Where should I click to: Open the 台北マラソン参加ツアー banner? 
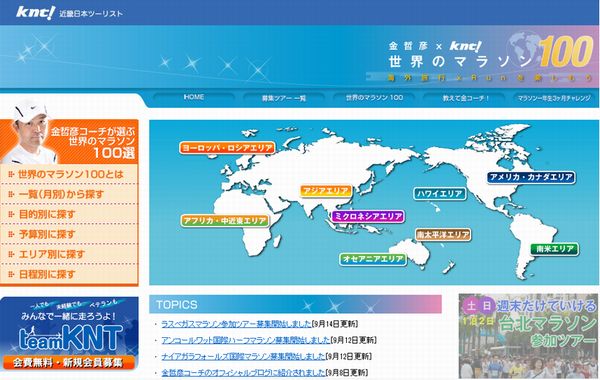point(528,336)
